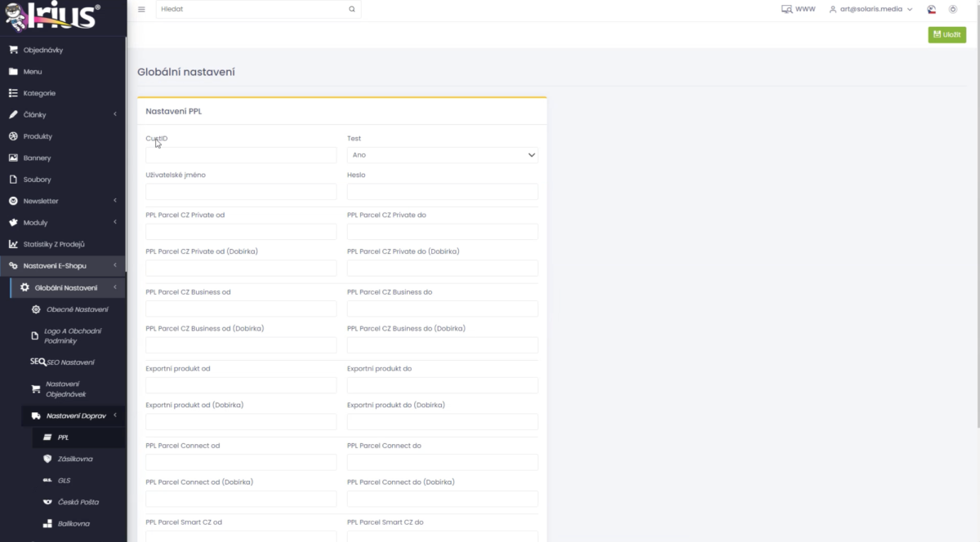Open the WWW site preview link
Screen dimensions: 980x542
tap(798, 10)
